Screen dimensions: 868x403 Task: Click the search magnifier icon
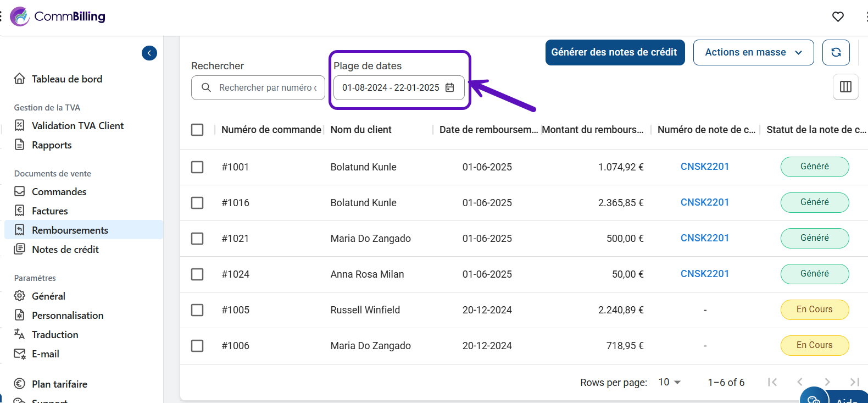207,88
